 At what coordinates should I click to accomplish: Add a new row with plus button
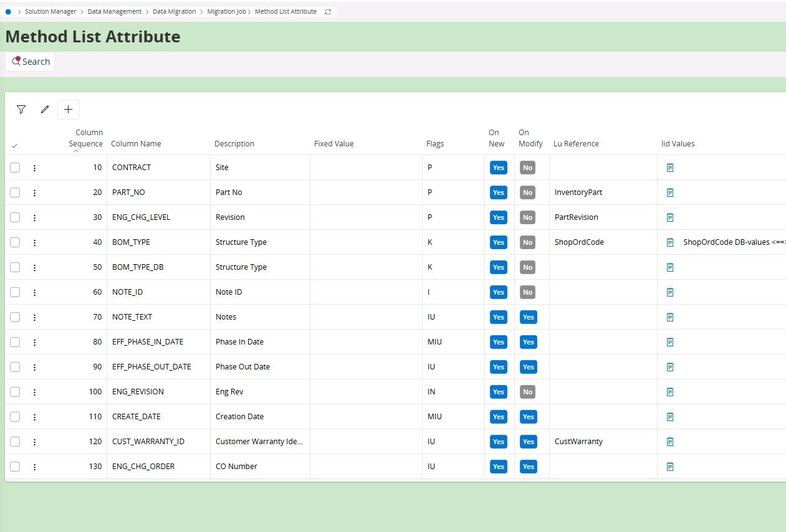tap(69, 110)
